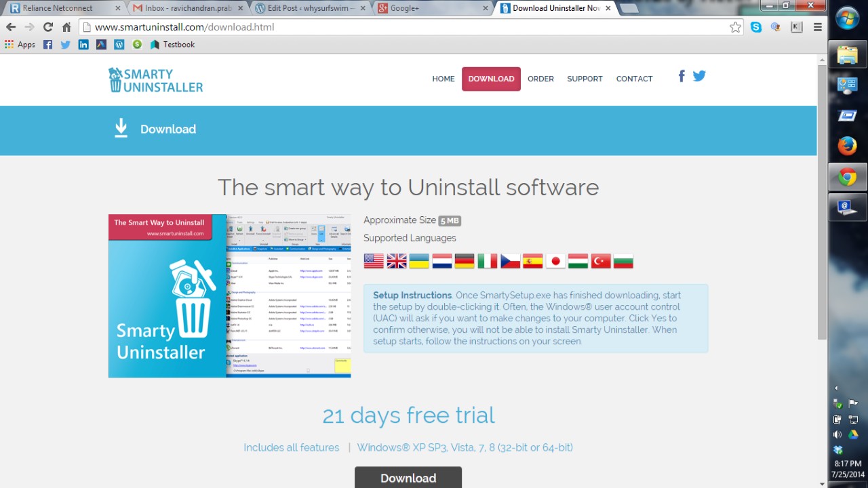
Task: Go to the ORDER page link
Action: [x=540, y=79]
